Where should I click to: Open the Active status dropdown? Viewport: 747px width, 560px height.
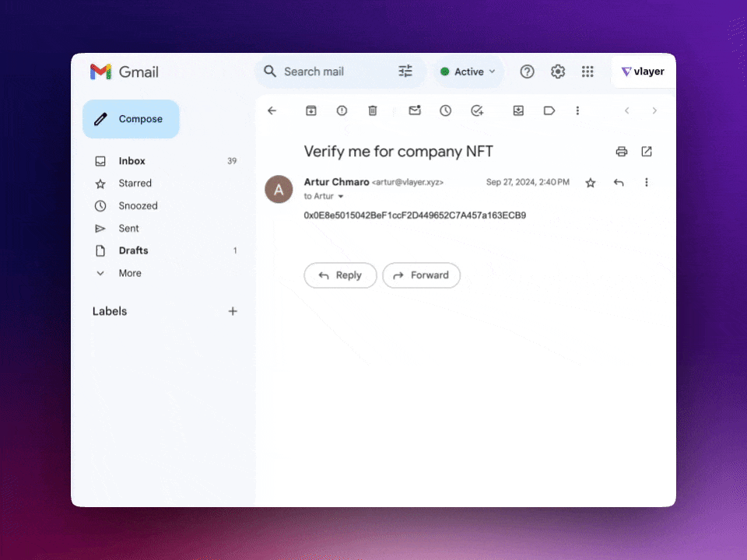pyautogui.click(x=468, y=72)
